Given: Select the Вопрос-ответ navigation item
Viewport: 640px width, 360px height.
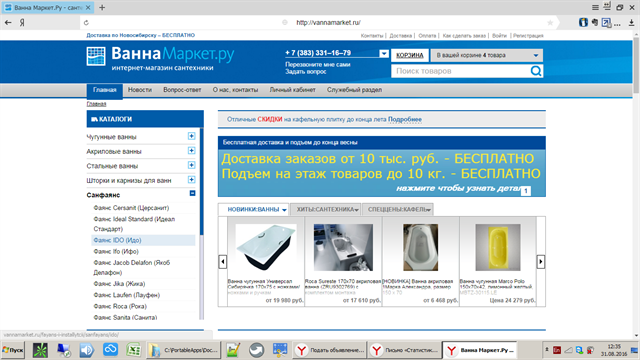Looking at the screenshot, I should 182,90.
